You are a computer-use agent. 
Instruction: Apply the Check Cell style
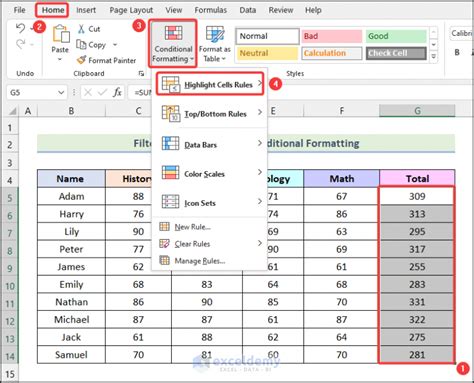click(x=396, y=53)
